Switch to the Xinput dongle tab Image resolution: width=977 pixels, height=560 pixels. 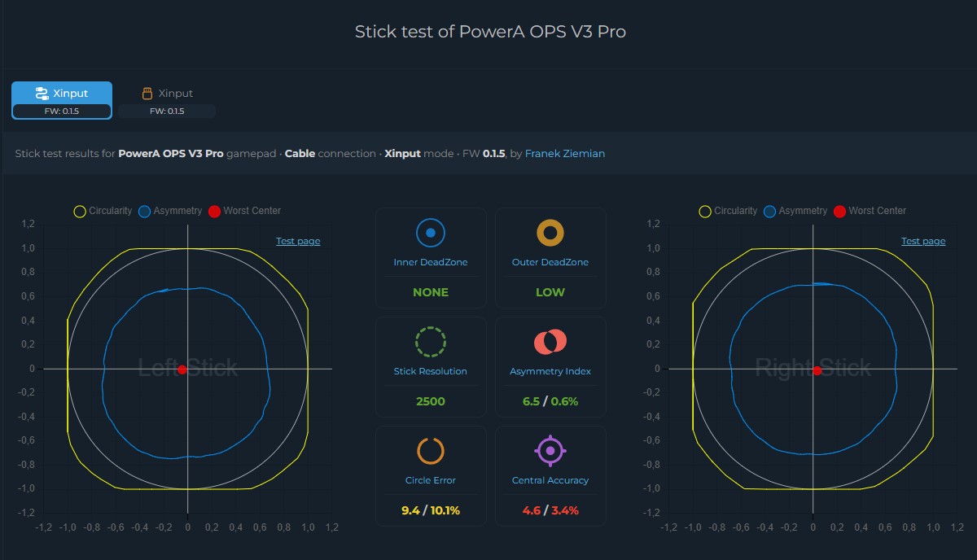167,100
